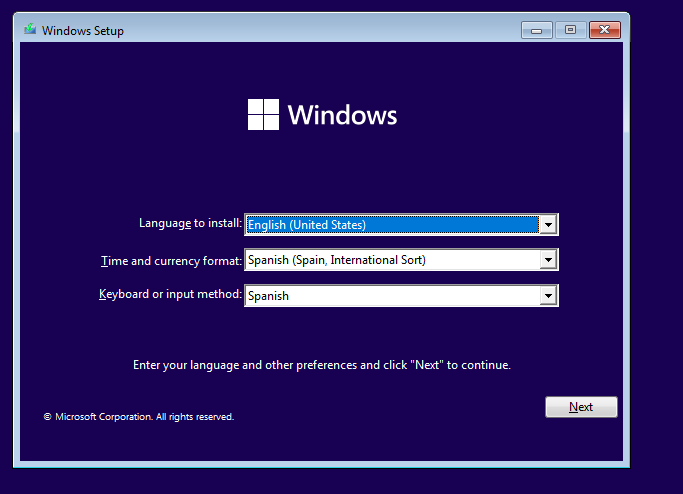Image resolution: width=683 pixels, height=494 pixels.
Task: Click the Microsoft Corporation copyright text
Action: [139, 417]
